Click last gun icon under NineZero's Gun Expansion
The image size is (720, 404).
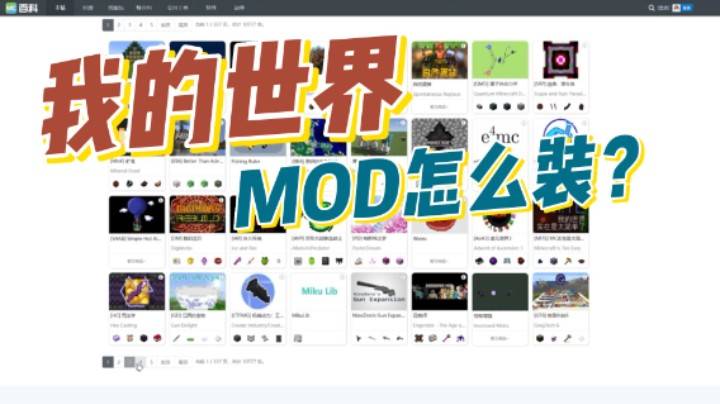coord(399,338)
